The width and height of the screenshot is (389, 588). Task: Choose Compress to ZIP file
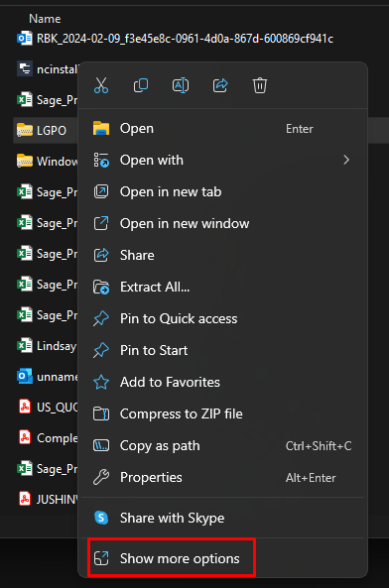pyautogui.click(x=223, y=414)
